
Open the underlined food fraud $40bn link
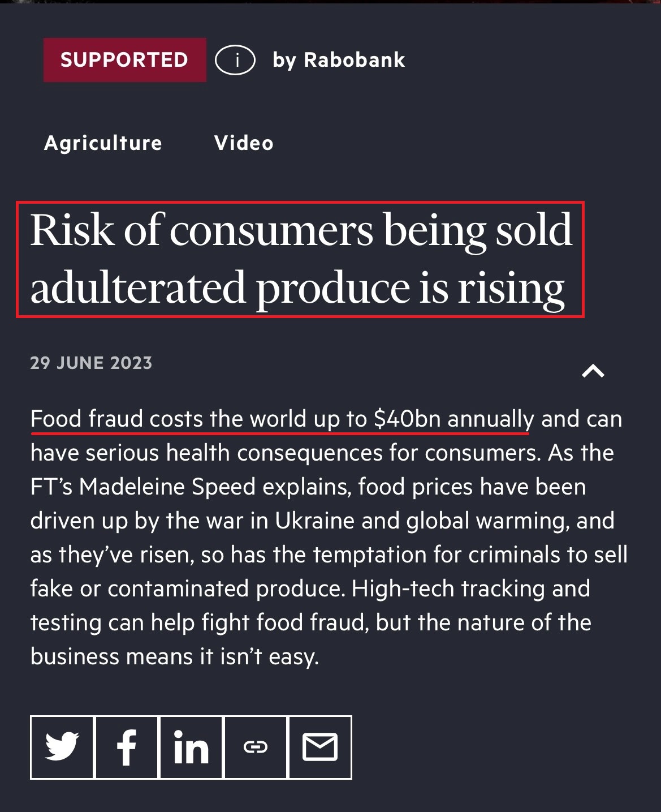click(282, 419)
